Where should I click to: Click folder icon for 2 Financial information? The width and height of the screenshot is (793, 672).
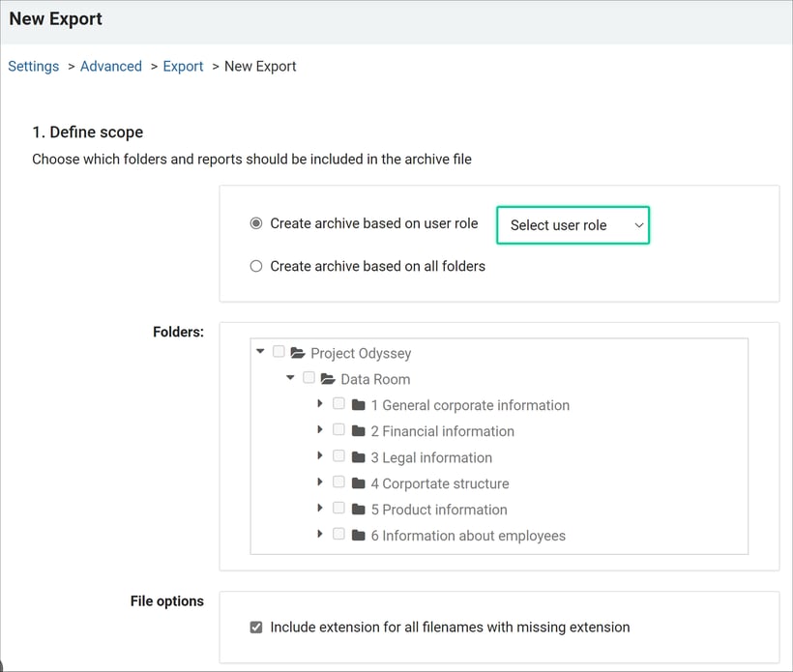tap(359, 431)
